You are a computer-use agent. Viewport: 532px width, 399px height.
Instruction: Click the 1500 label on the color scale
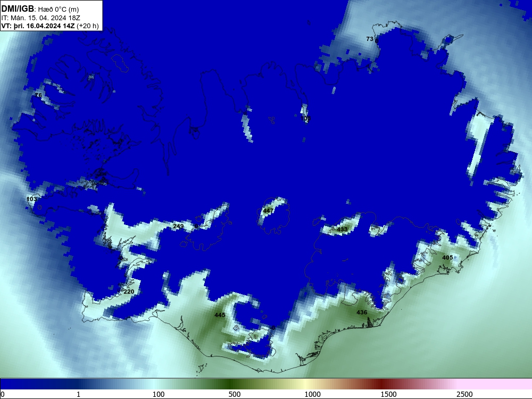pyautogui.click(x=388, y=394)
